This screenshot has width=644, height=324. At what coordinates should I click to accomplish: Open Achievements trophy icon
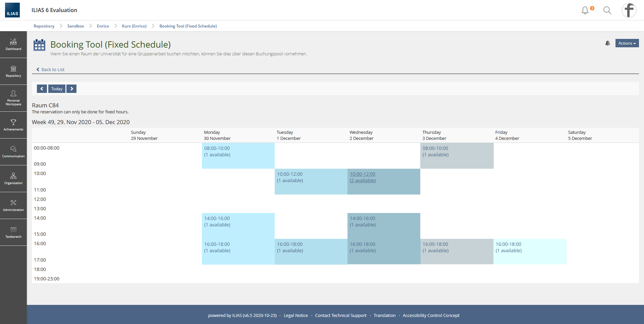coord(13,125)
